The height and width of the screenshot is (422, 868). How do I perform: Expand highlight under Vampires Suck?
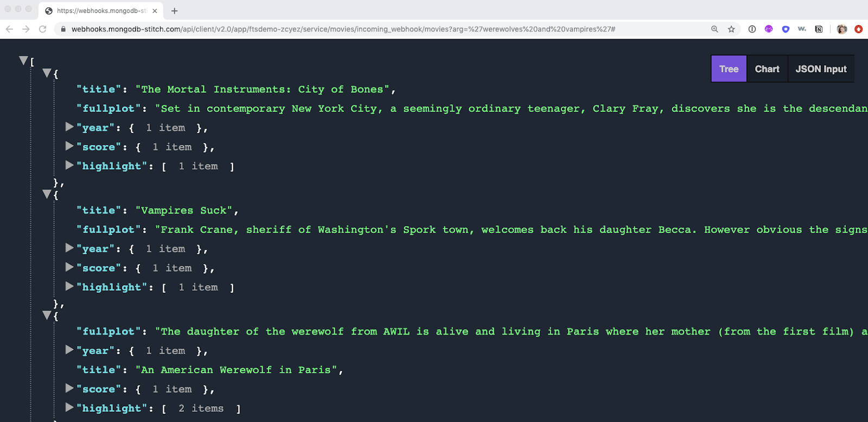click(x=69, y=286)
